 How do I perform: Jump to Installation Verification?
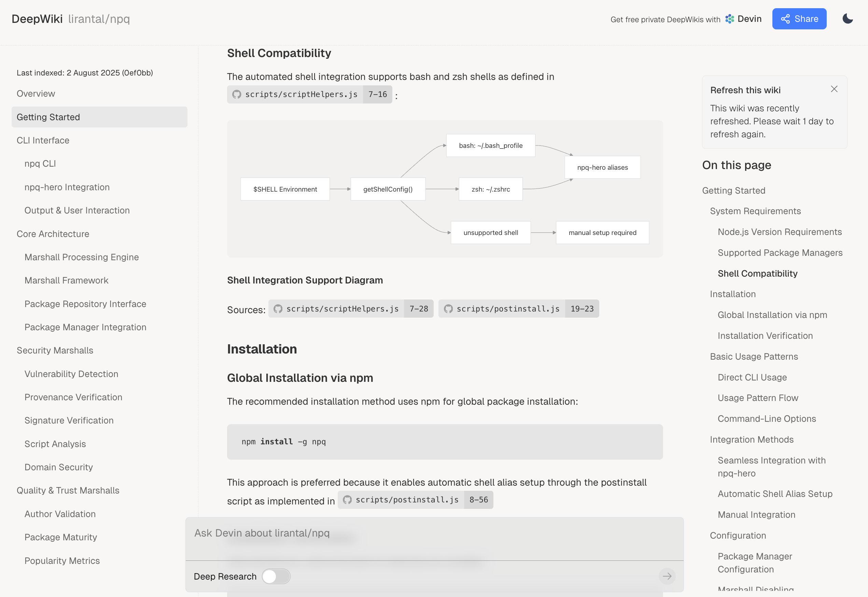(x=765, y=335)
